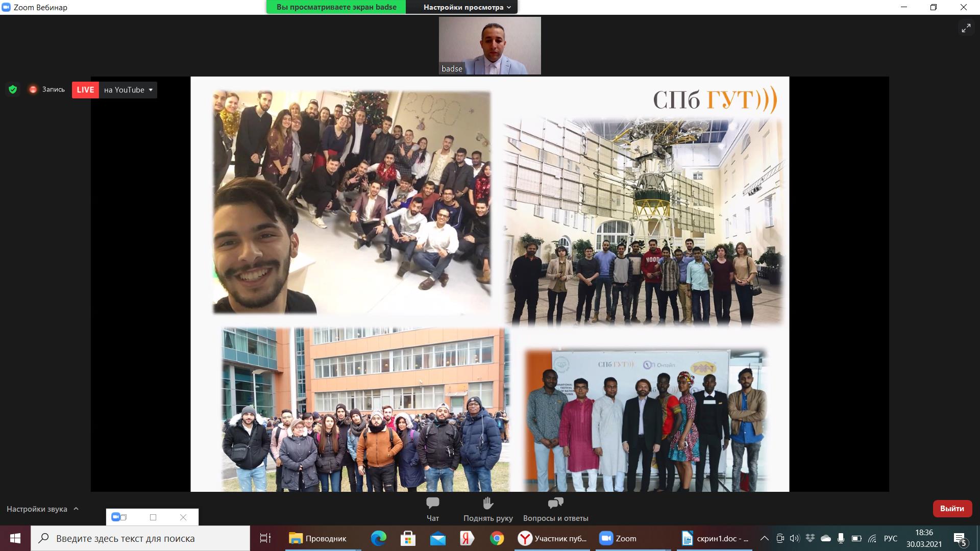The height and width of the screenshot is (551, 980).
Task: Click the red recording indicator
Action: (33, 90)
